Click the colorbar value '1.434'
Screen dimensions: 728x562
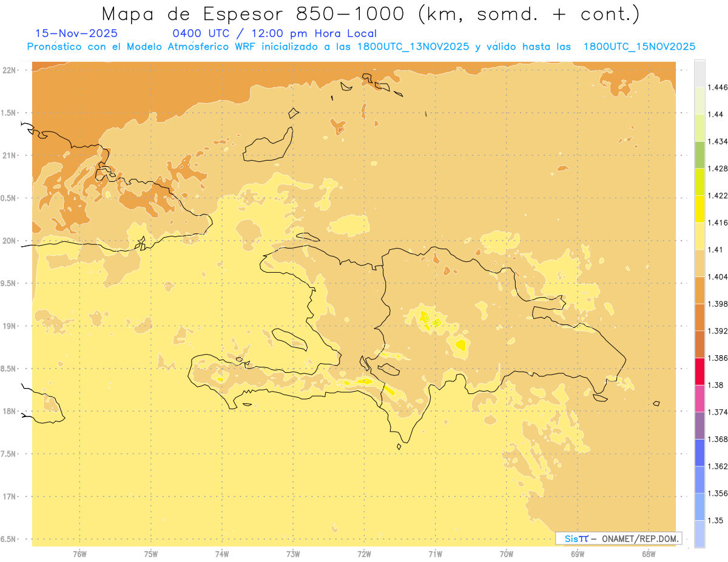click(x=718, y=141)
